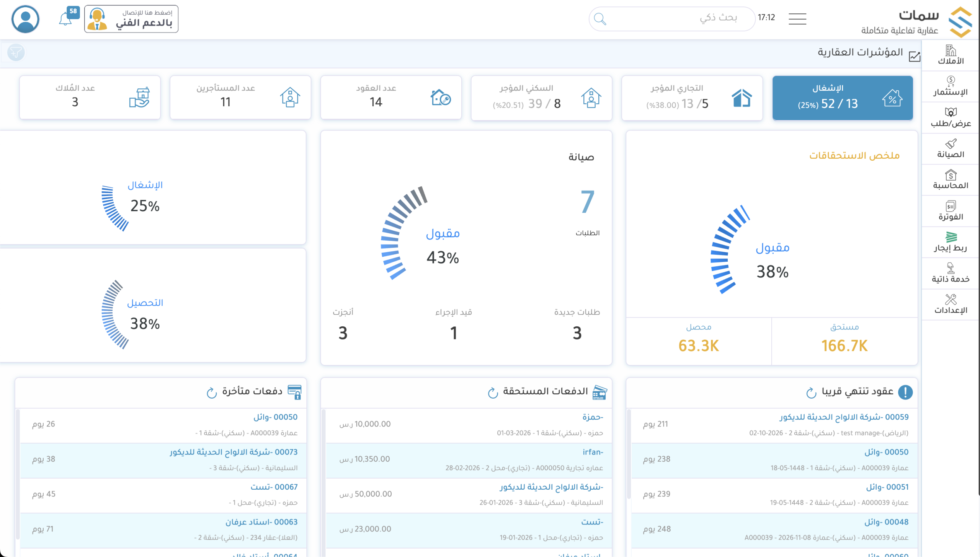Select ربط إيجار sidebar item
This screenshot has height=557, width=980.
click(950, 242)
